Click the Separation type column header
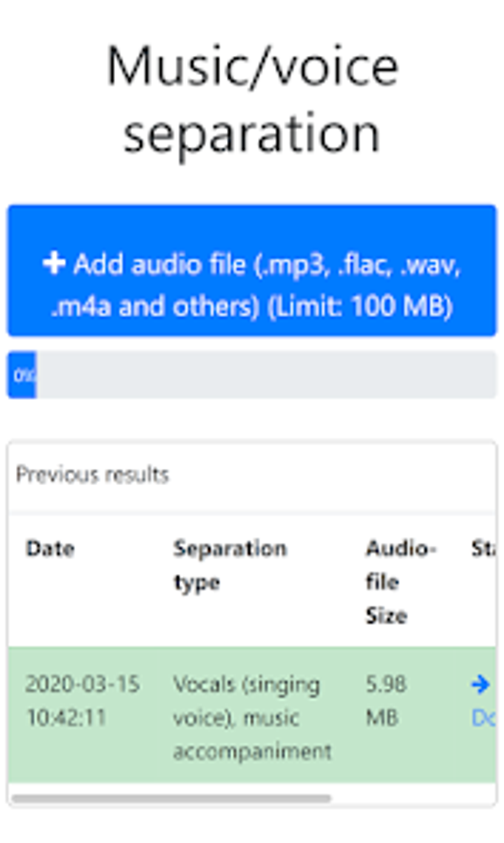The width and height of the screenshot is (504, 843). 230,565
